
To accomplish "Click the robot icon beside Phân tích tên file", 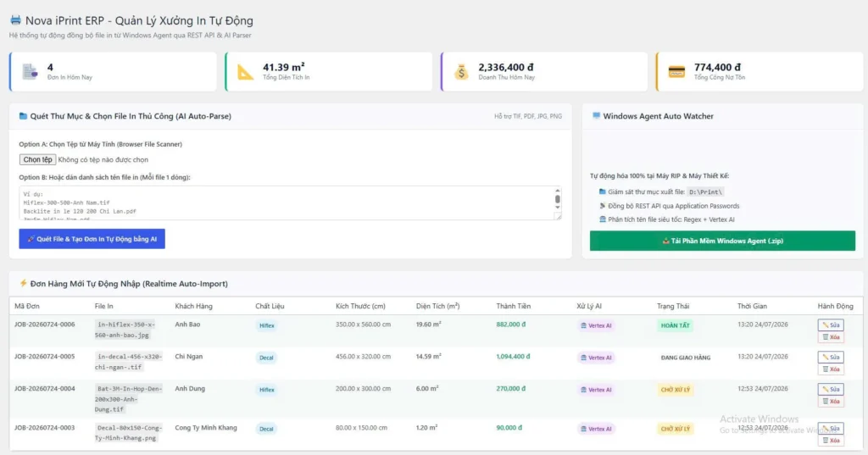I will point(603,219).
